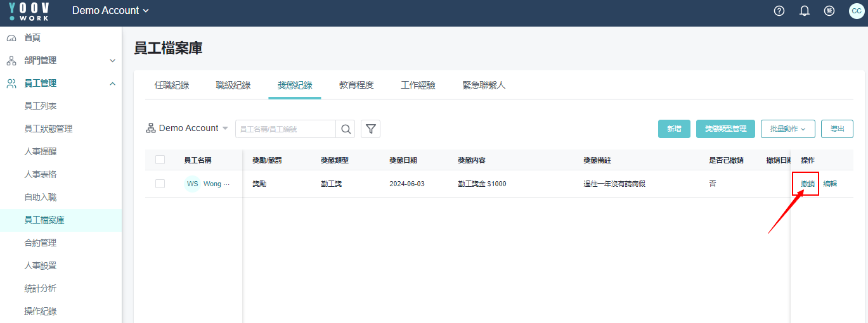Click the search magnifier icon
This screenshot has width=868, height=323.
pos(346,129)
